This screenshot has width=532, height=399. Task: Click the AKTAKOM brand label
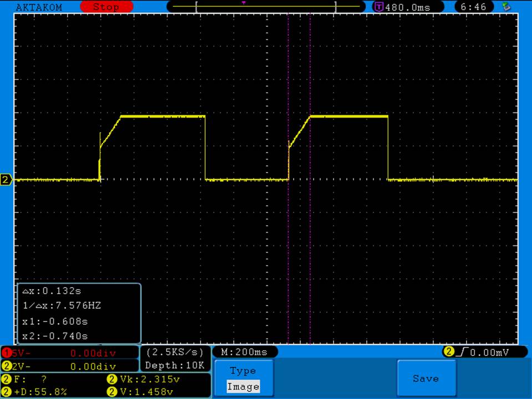point(39,7)
